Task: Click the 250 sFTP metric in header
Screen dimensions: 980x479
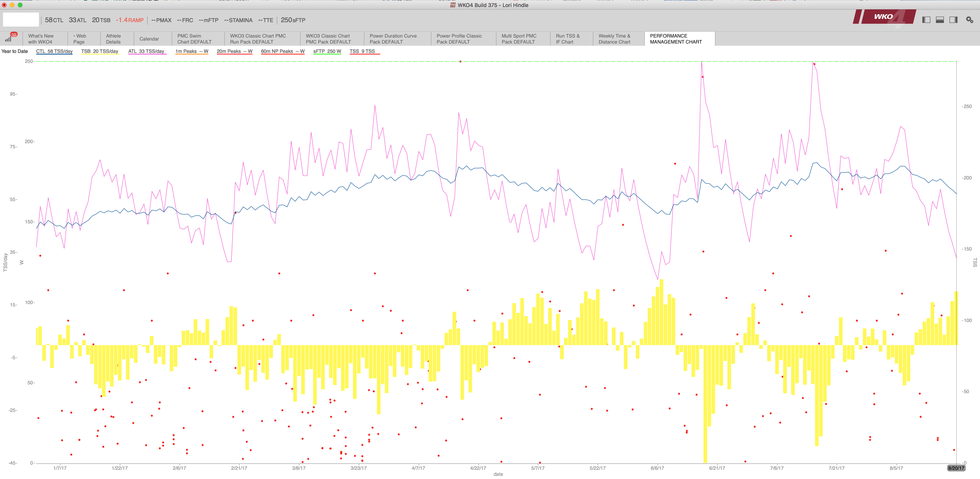Action: coord(293,20)
